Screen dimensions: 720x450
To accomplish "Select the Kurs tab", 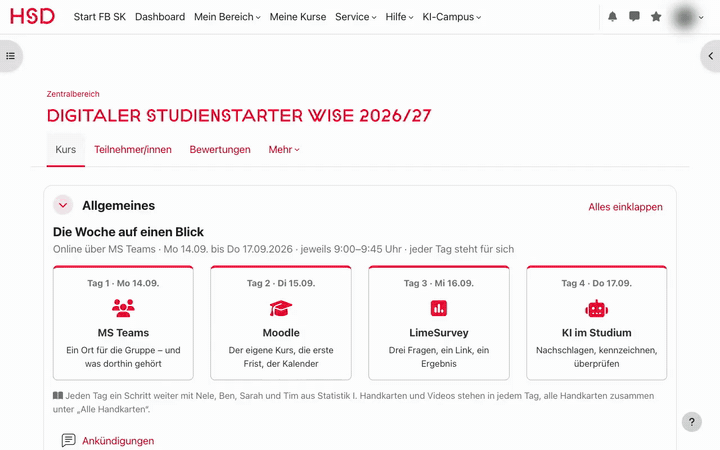I will [x=66, y=150].
